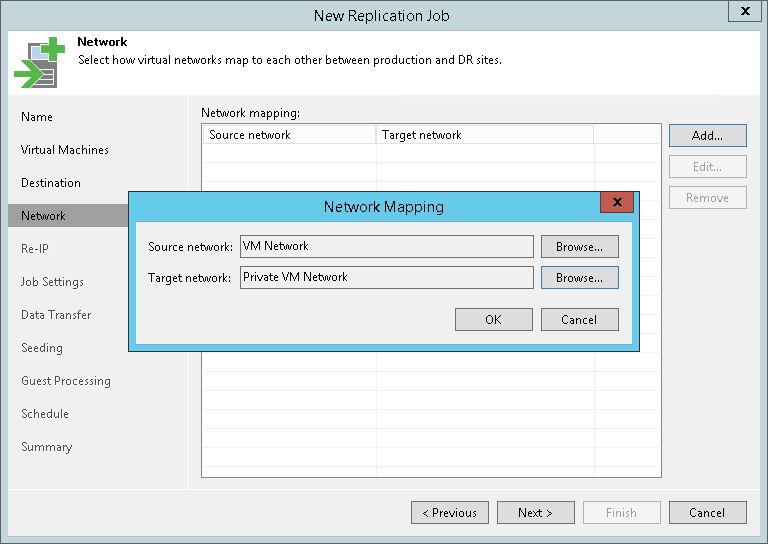Open the Virtual Machines step

(65, 150)
